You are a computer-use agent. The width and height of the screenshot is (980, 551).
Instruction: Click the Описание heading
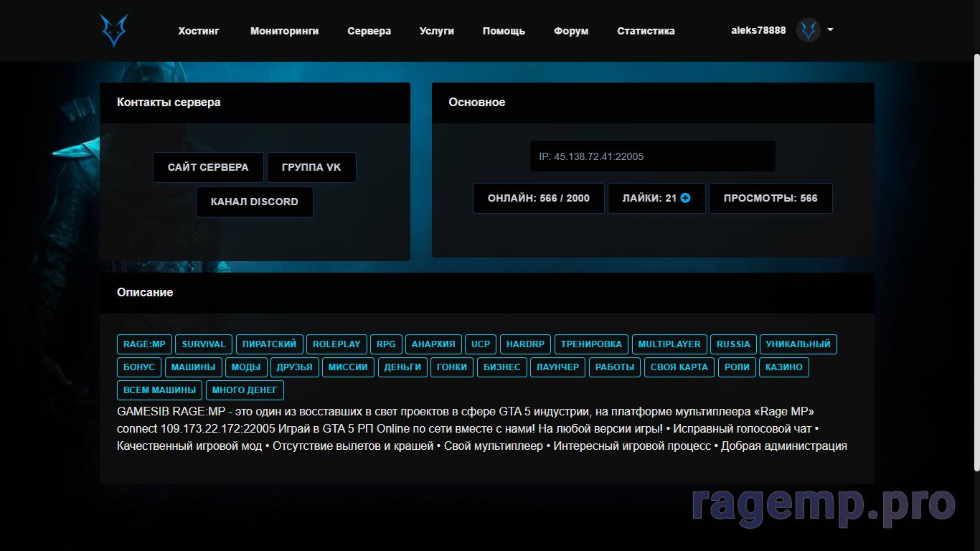(x=145, y=293)
